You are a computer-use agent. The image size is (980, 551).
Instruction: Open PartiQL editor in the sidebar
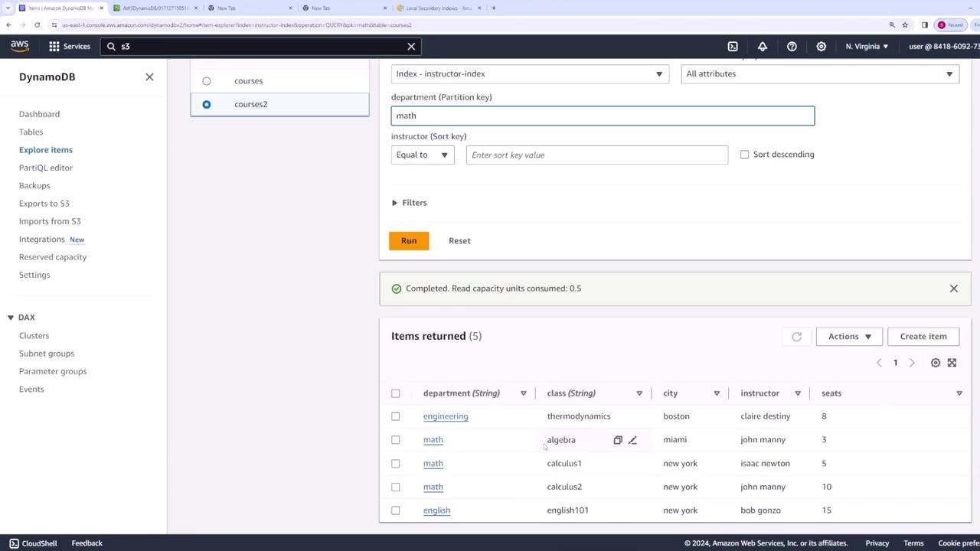tap(46, 168)
